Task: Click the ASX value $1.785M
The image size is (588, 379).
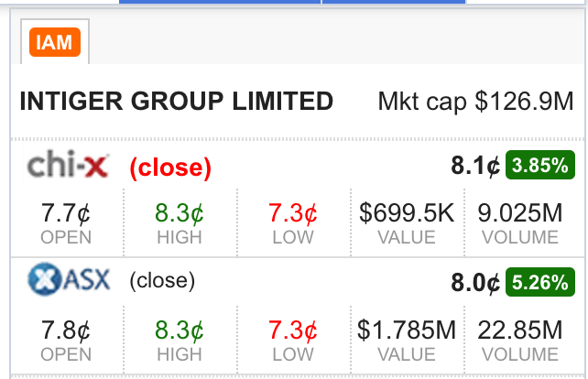Action: (407, 330)
